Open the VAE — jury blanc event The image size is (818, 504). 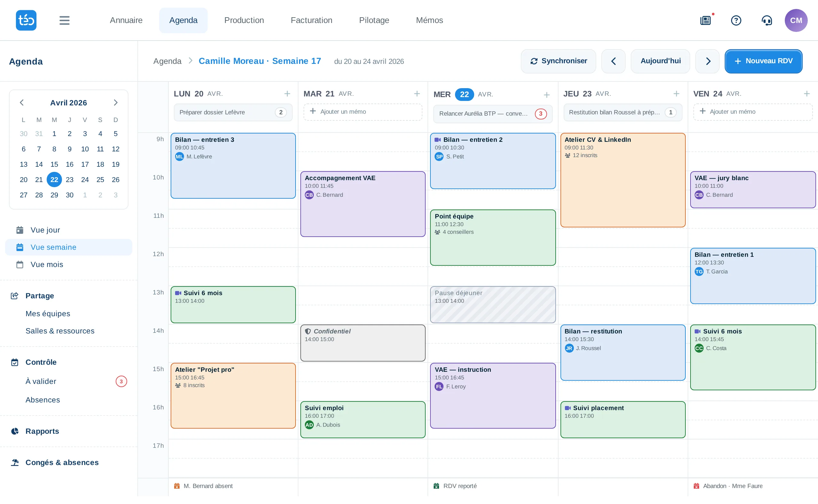[x=753, y=190]
